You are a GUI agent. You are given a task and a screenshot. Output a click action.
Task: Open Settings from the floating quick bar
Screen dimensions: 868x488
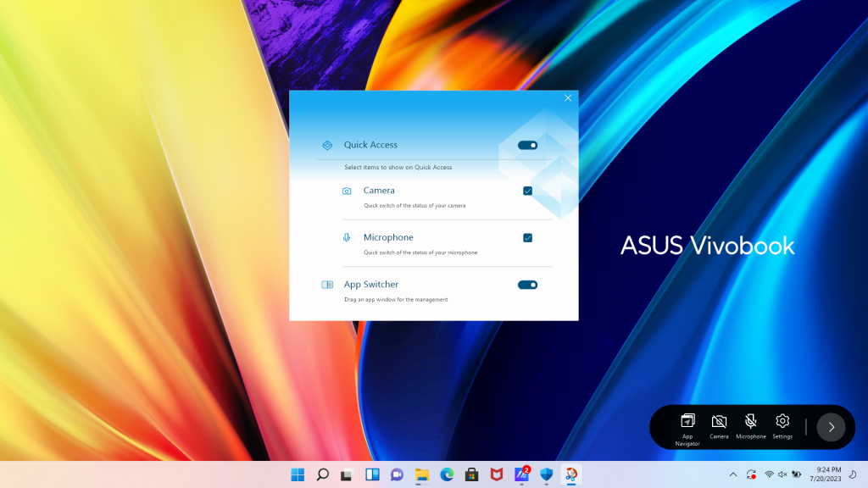[x=782, y=426]
